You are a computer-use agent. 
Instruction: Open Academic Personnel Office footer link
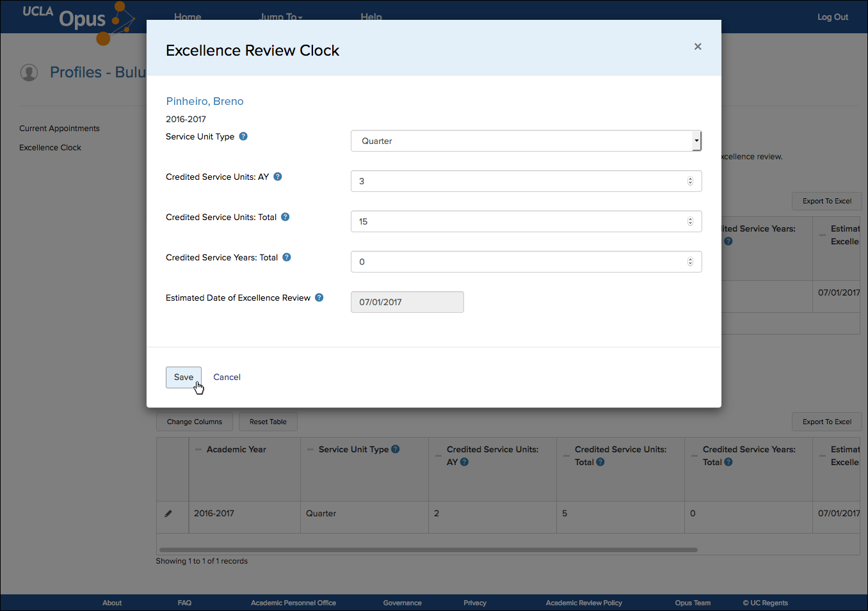[x=293, y=603]
